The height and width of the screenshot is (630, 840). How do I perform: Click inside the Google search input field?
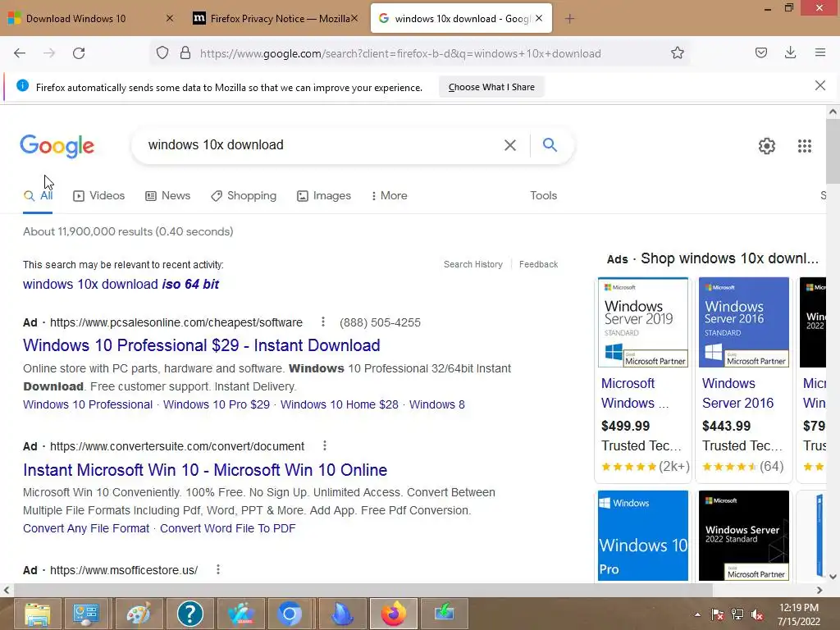tap(322, 145)
